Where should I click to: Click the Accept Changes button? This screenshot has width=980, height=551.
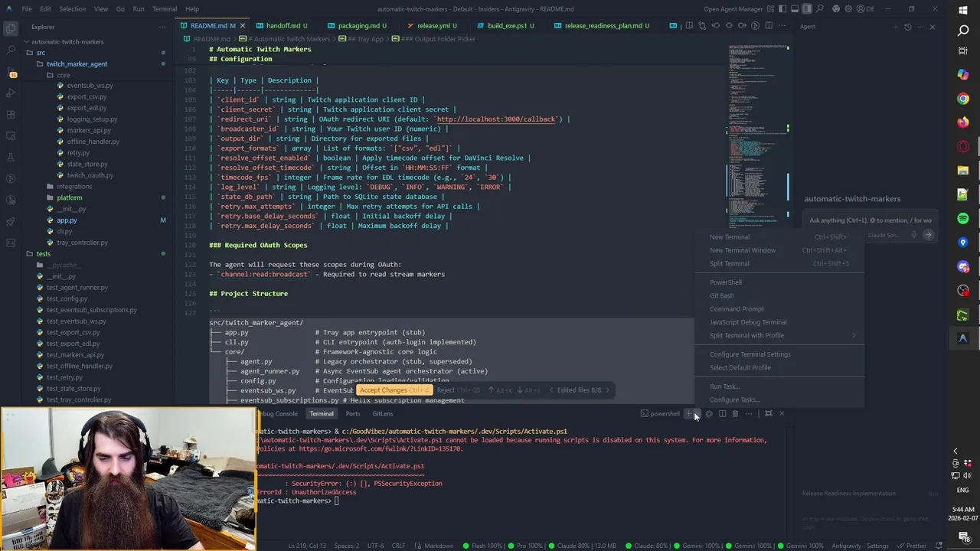tap(394, 390)
